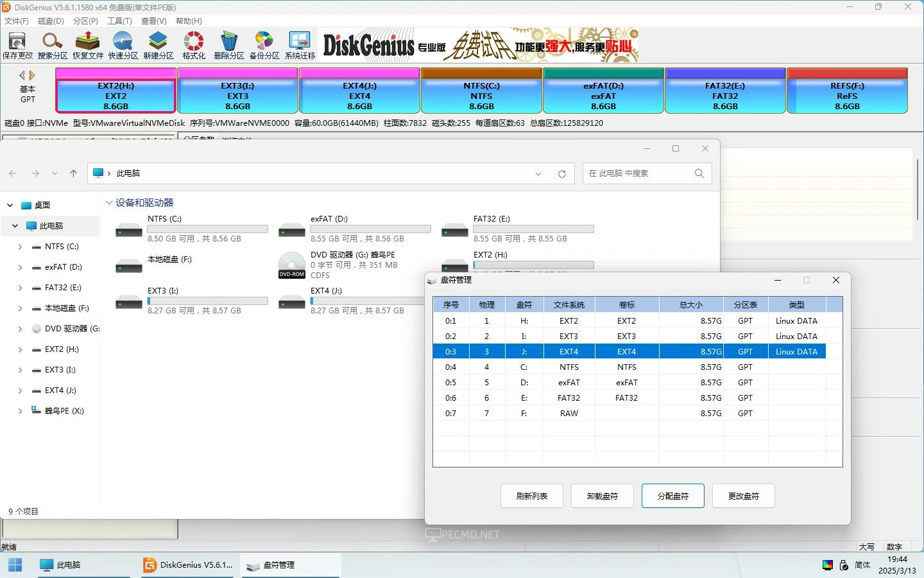
Task: Expand exFAT (D:) in the navigation tree
Action: [x=20, y=267]
